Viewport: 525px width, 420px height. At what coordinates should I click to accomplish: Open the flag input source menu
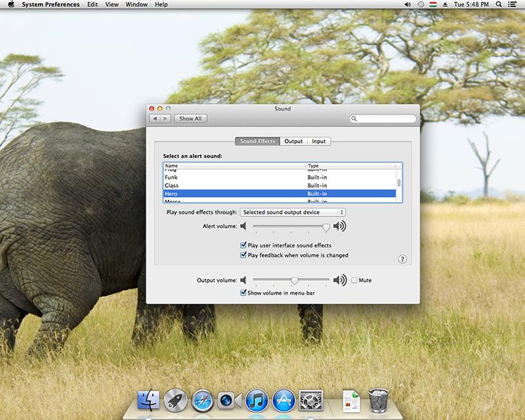[433, 5]
